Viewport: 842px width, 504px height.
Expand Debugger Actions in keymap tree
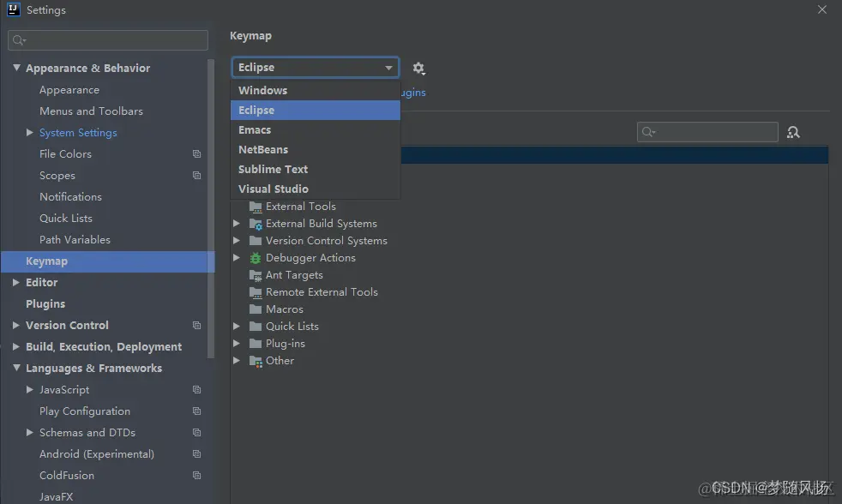point(237,258)
